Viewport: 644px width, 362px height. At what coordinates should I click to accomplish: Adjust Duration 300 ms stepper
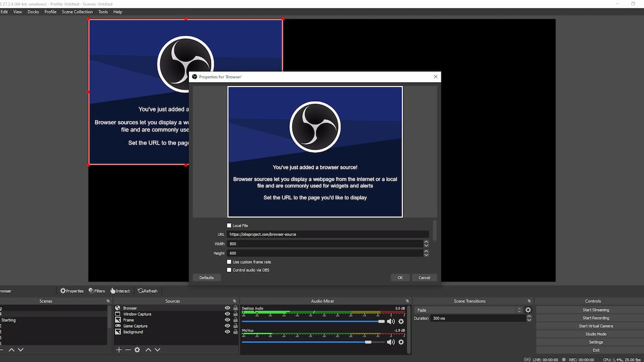(529, 318)
